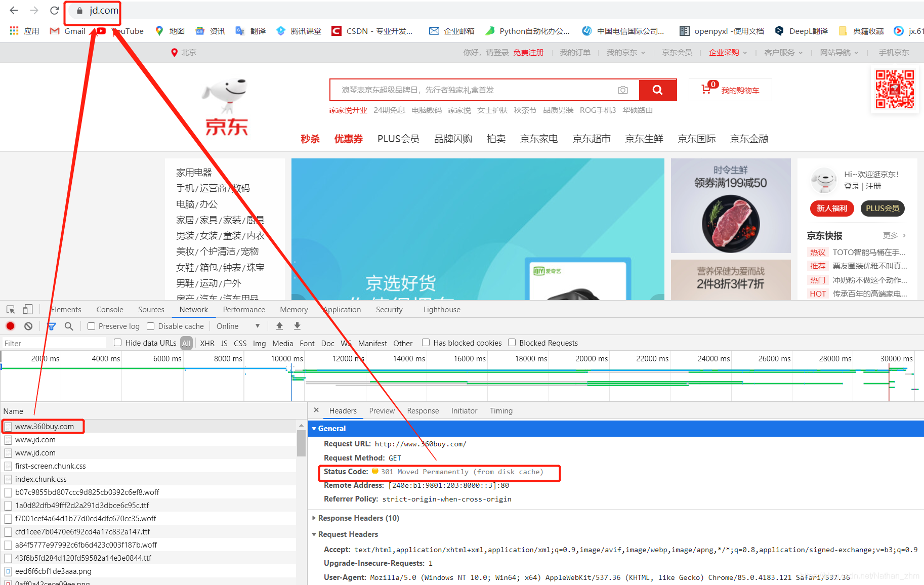
Task: Click the request list scrollbar
Action: pos(301,443)
